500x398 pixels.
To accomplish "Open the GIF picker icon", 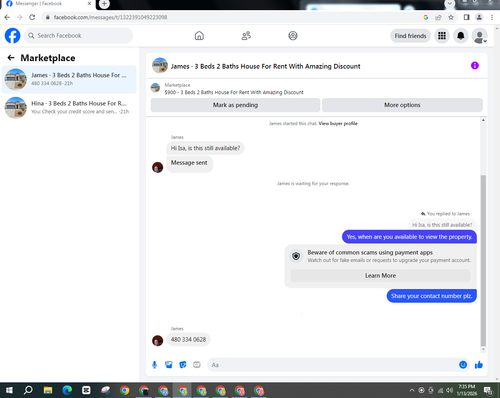I will point(197,365).
